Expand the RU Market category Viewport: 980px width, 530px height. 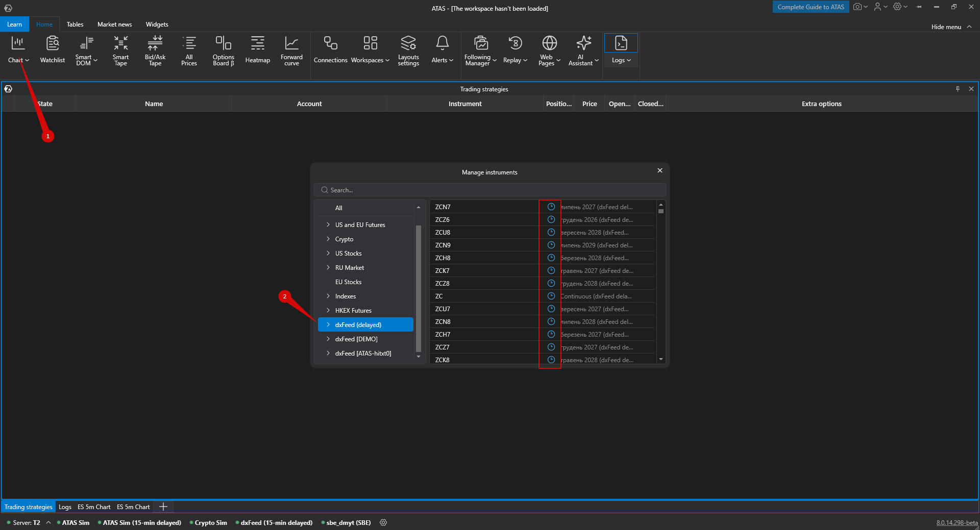click(x=328, y=267)
